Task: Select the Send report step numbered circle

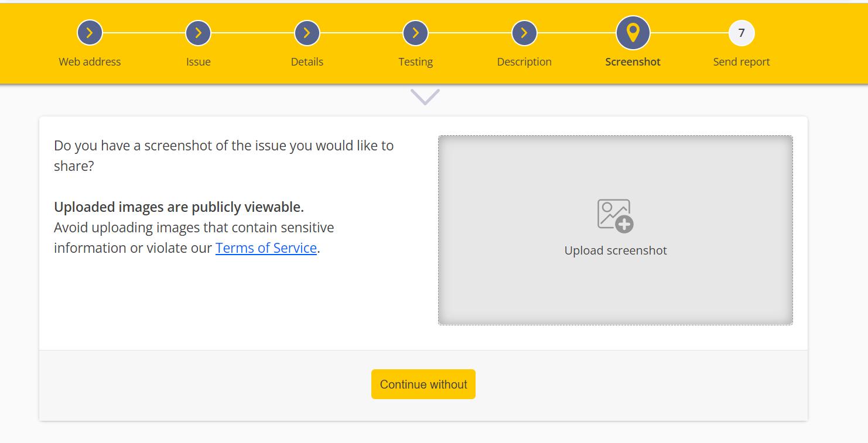Action: 741,33
